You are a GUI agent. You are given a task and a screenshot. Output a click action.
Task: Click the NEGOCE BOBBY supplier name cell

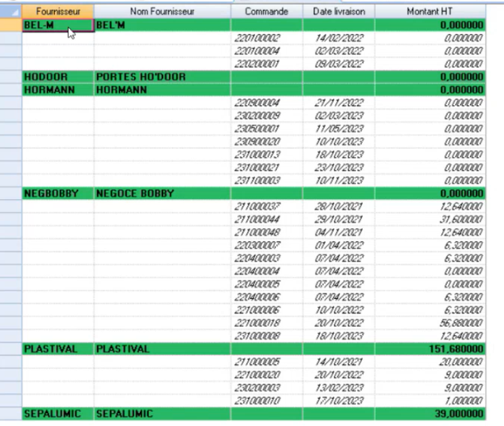pyautogui.click(x=162, y=194)
